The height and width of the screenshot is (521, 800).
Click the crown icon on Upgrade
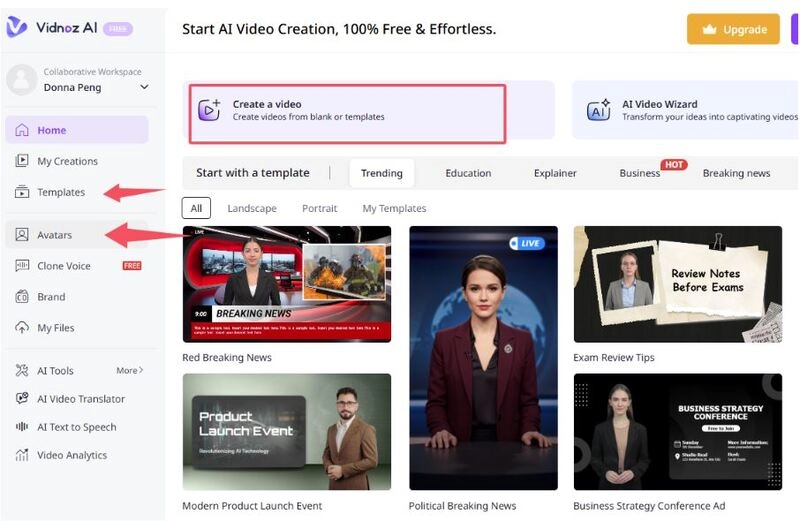pos(709,30)
